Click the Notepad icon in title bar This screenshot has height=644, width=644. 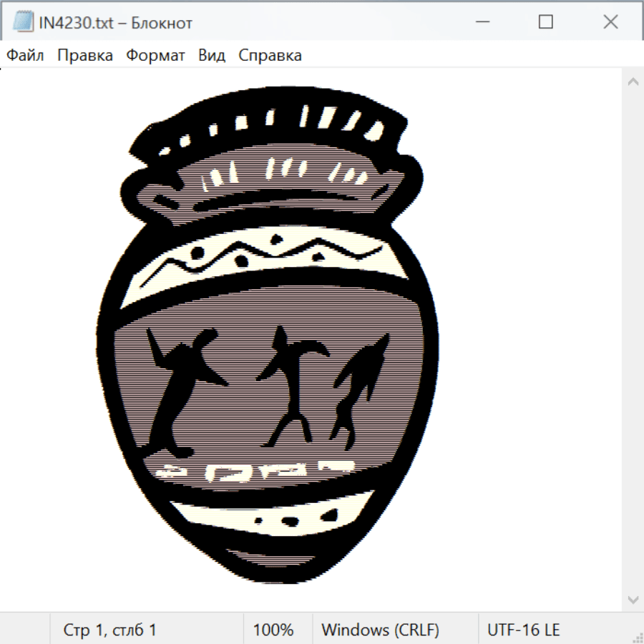point(23,22)
